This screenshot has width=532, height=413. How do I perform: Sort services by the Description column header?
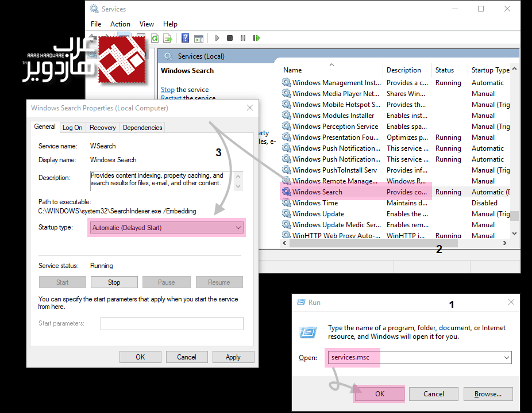click(404, 70)
